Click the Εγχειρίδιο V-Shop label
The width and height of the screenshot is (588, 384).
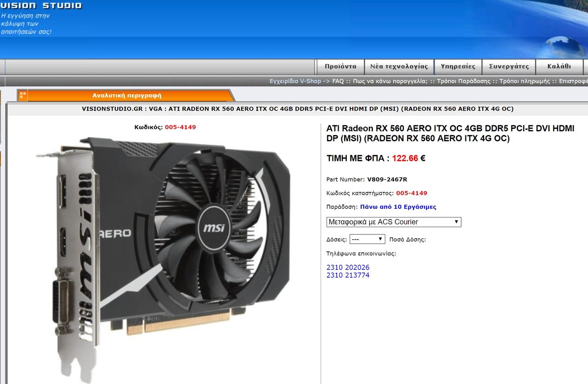(x=295, y=81)
